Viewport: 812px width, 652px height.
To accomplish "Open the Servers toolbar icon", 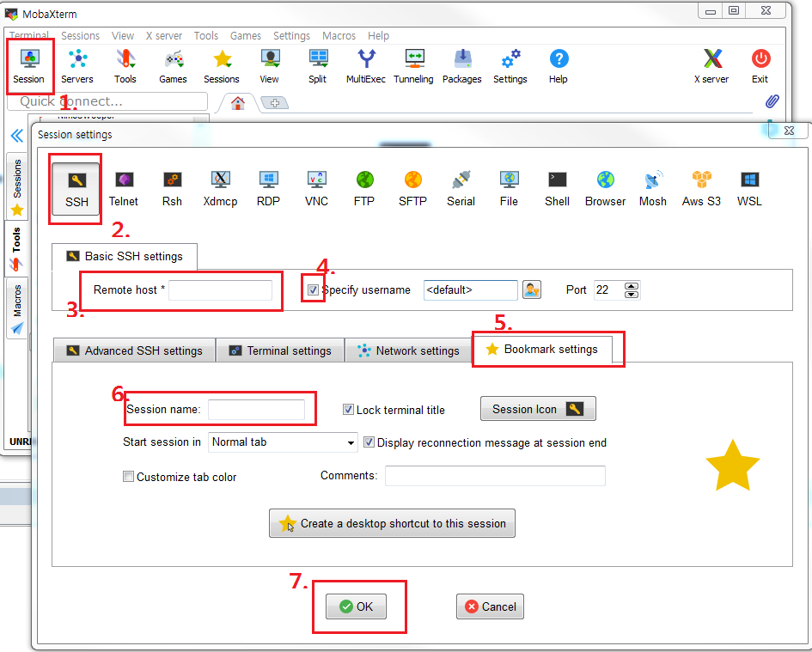I will pos(77,66).
